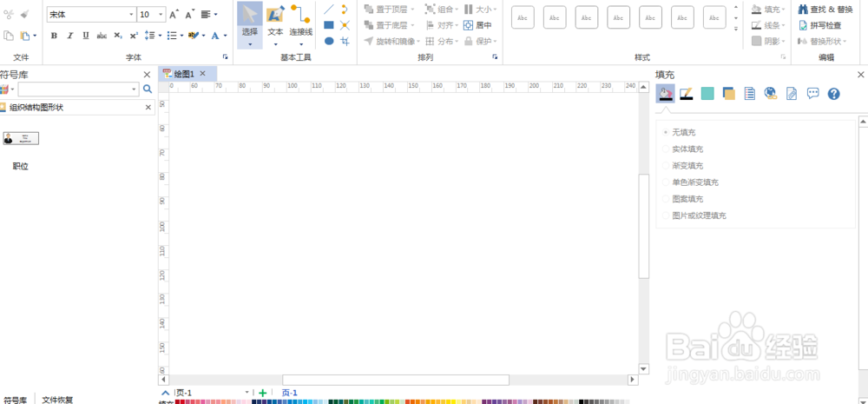
Task: Click the search magnifier in 符号库
Action: point(148,89)
